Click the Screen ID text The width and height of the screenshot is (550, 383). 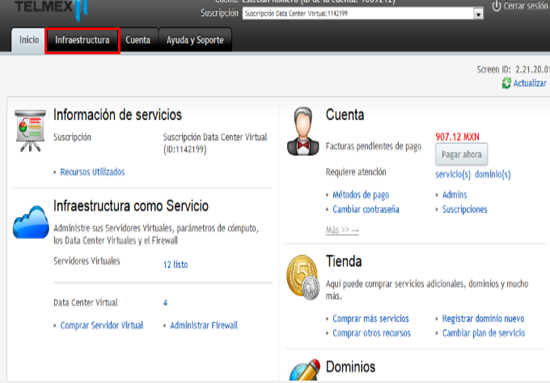(x=513, y=69)
